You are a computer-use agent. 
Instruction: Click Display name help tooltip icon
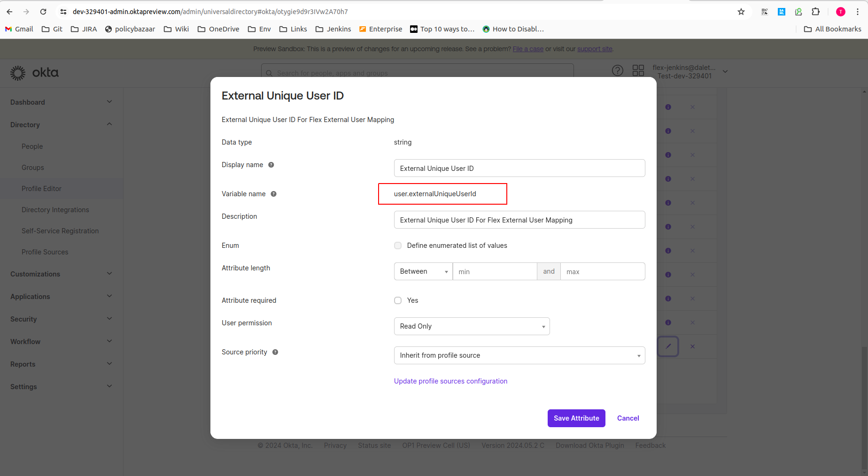271,165
